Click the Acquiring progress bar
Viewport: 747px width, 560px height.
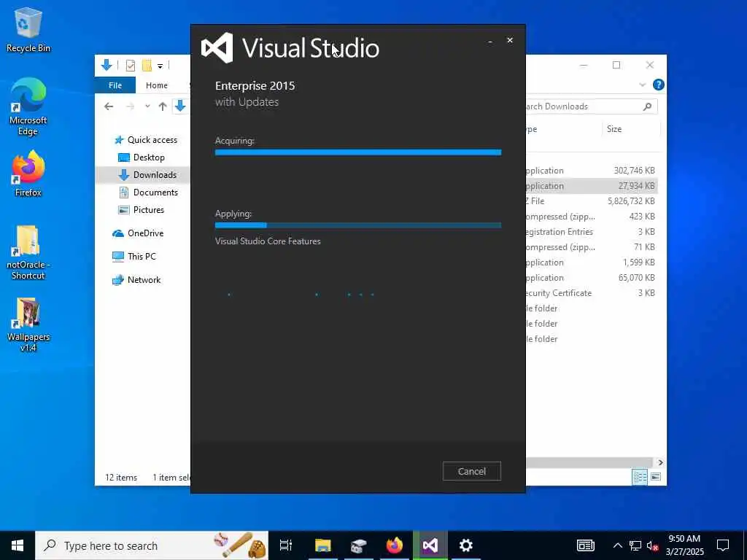357,152
